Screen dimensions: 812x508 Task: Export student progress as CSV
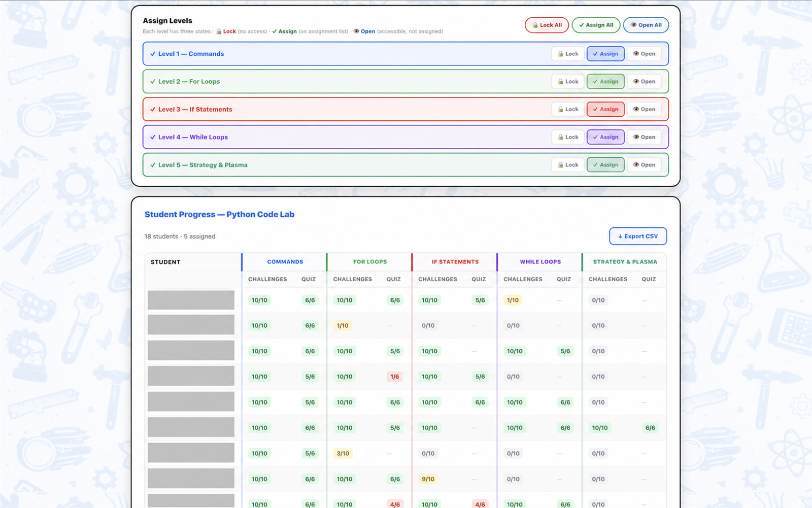click(638, 236)
